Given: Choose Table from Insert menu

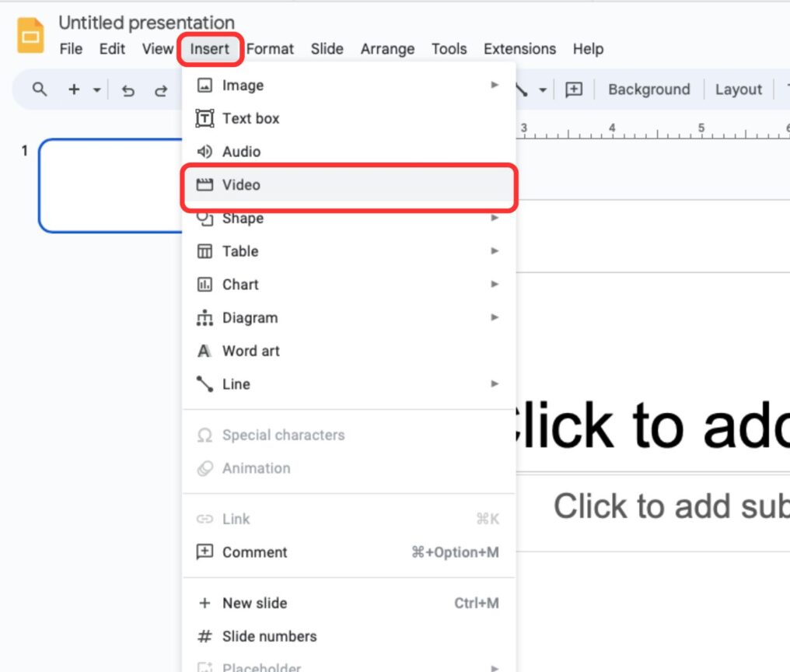Looking at the screenshot, I should [348, 251].
